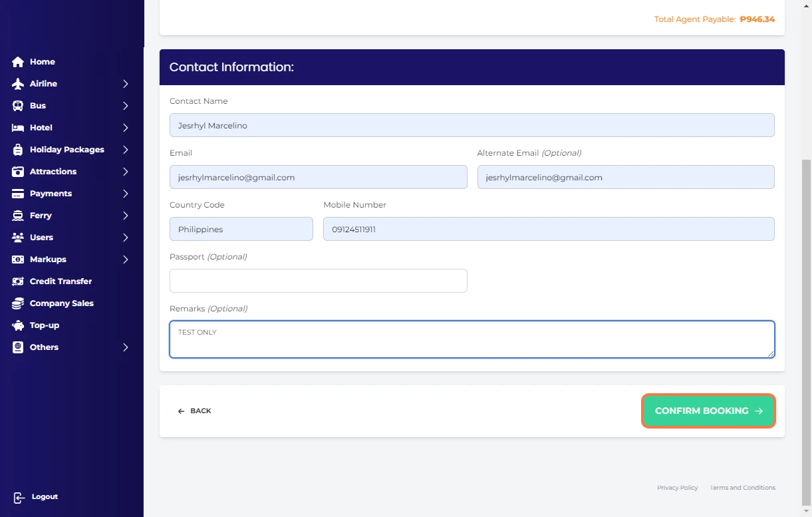Go back using the Back button
This screenshot has height=517, width=812.
(194, 411)
